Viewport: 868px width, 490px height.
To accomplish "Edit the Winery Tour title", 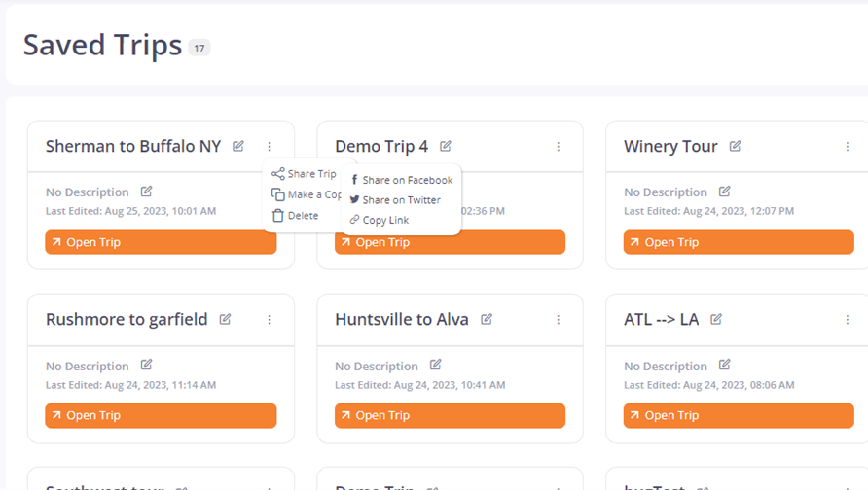I will tap(735, 146).
